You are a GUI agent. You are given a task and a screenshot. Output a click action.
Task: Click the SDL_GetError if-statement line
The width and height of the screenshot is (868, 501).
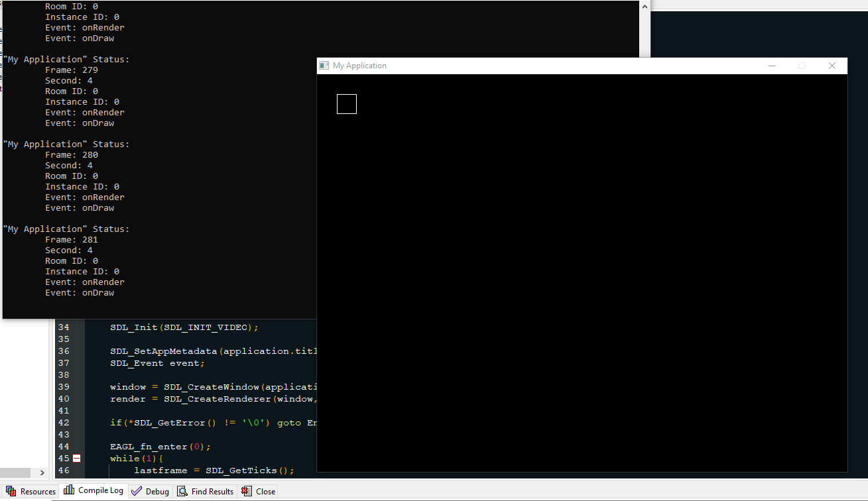coord(214,423)
